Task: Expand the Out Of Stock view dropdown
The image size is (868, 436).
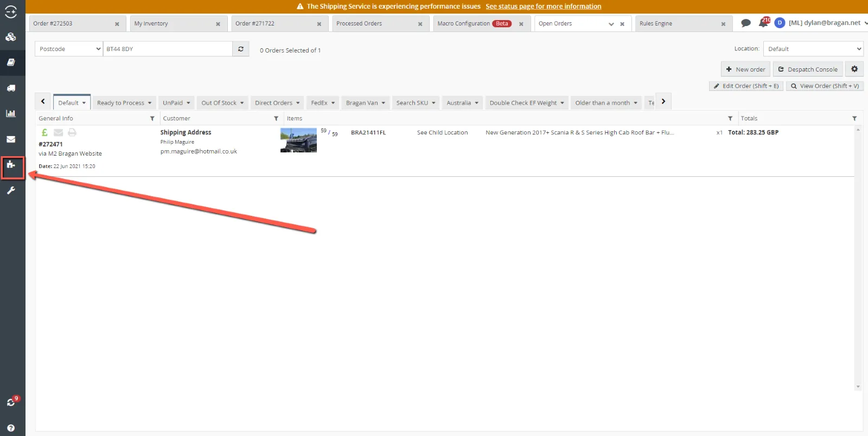Action: [x=242, y=103]
